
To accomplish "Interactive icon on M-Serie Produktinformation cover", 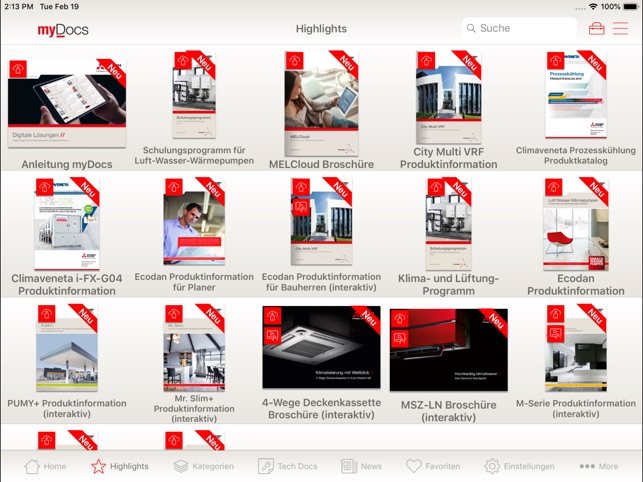I will 555,333.
